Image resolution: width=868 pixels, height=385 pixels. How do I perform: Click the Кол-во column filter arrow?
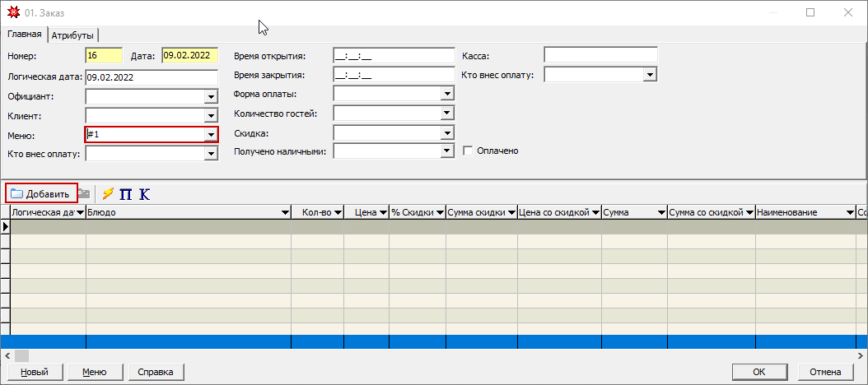[x=337, y=212]
